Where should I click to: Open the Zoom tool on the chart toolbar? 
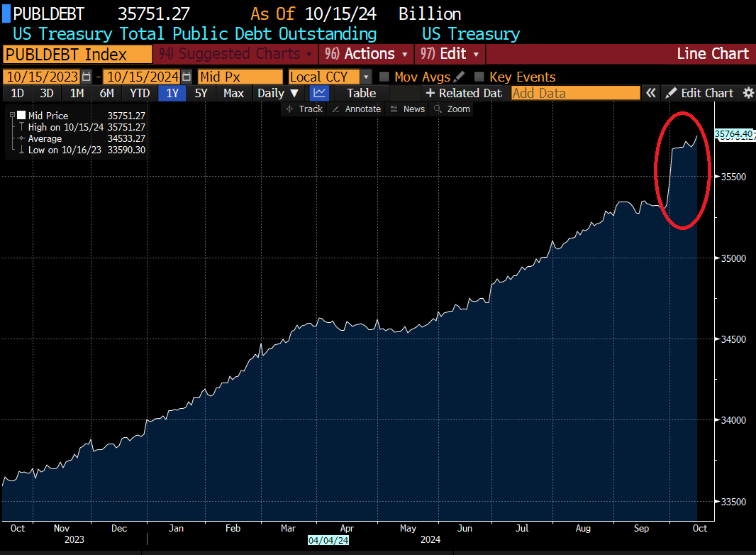(451, 109)
